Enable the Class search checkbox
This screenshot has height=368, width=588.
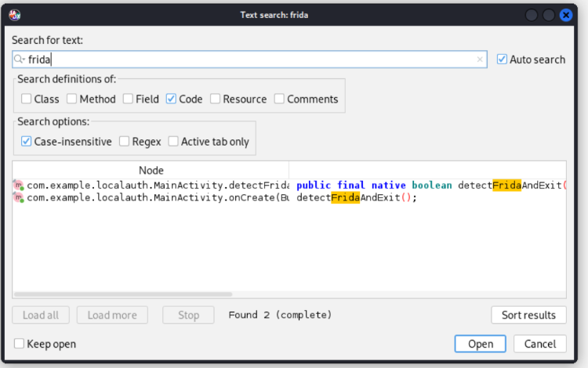pos(27,99)
